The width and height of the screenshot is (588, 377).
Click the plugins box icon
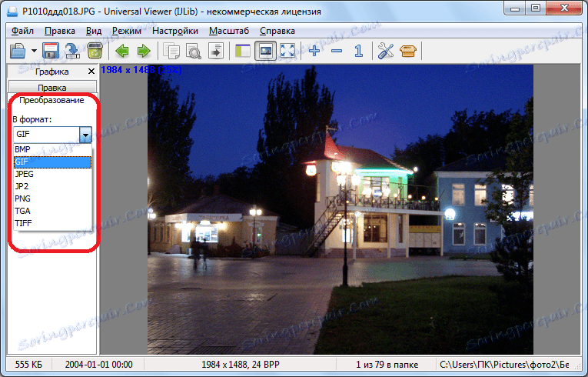coord(408,51)
